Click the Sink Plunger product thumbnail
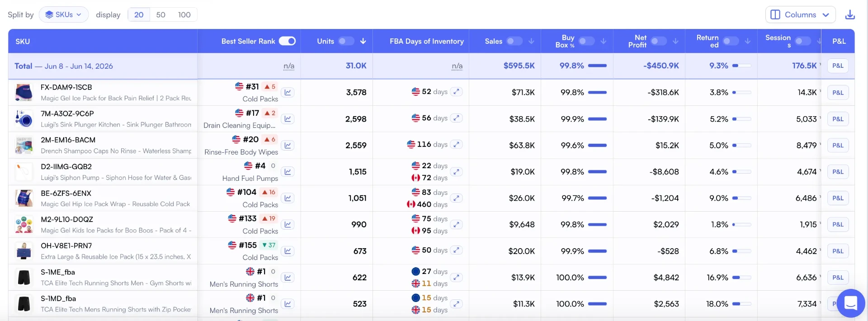The height and width of the screenshot is (321, 868). (x=24, y=119)
